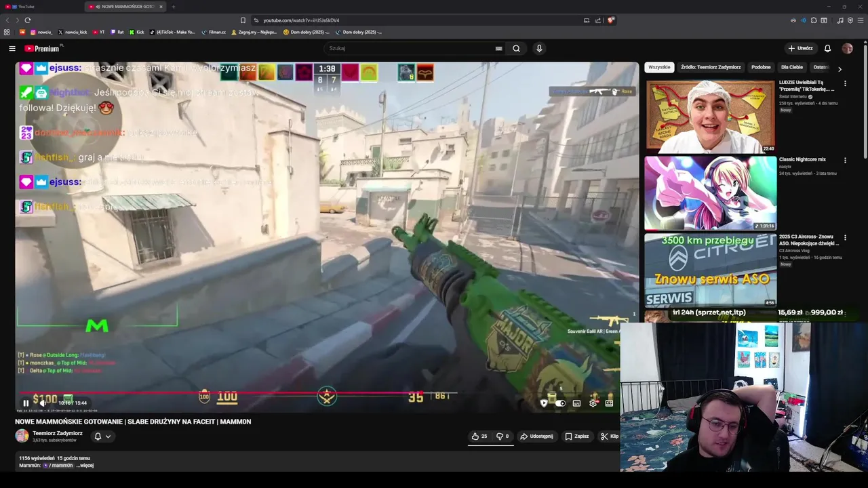Open the Filman.cc bookmark
868x488 pixels.
click(214, 32)
